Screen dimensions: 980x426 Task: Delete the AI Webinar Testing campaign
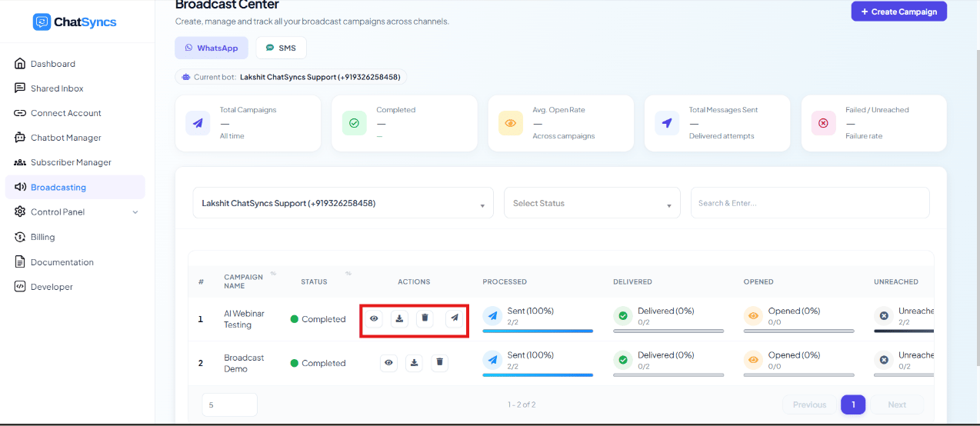tap(425, 318)
